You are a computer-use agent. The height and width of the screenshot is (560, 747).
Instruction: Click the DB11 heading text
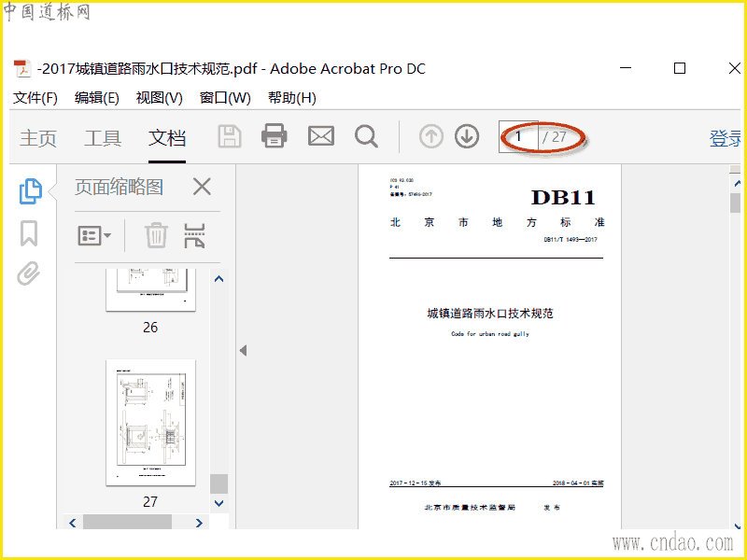[563, 198]
